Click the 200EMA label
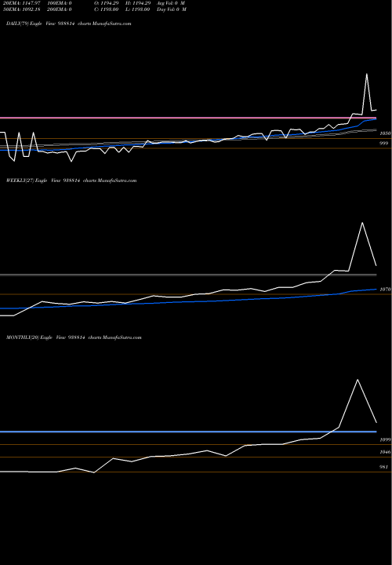The width and height of the screenshot is (392, 565). 60,9
